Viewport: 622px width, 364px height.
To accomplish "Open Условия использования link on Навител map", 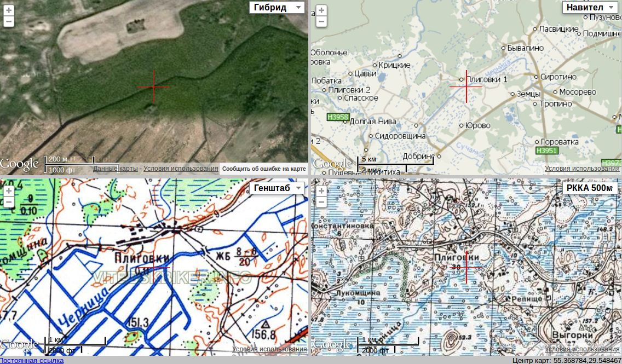I will [581, 169].
